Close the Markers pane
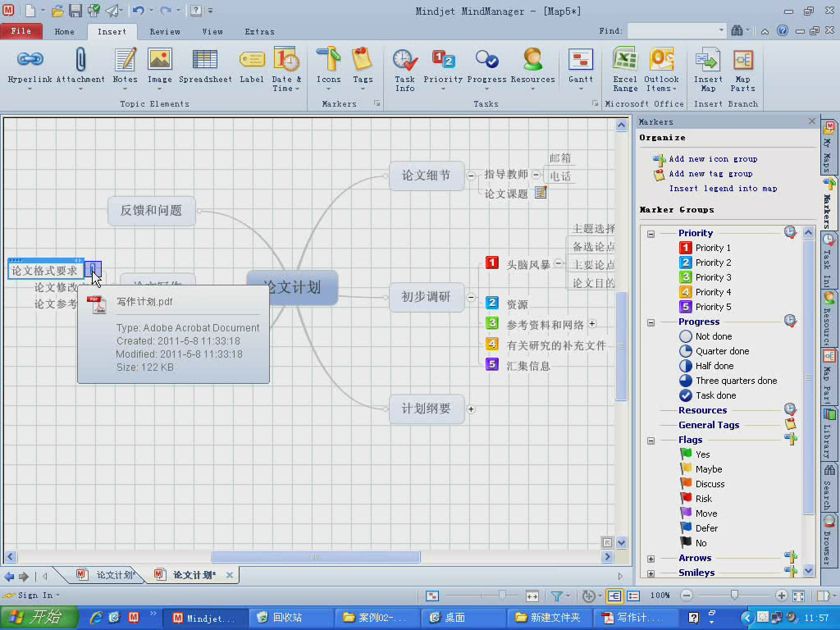The width and height of the screenshot is (840, 630). pos(811,121)
